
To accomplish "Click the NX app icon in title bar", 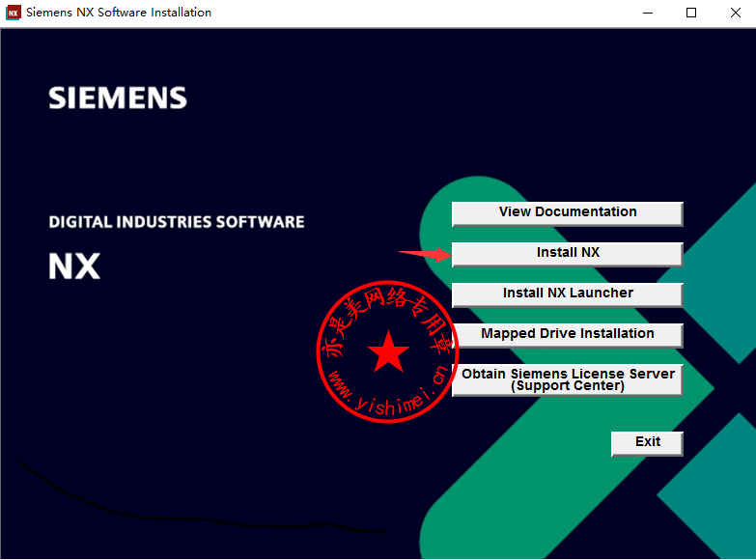I will [13, 13].
